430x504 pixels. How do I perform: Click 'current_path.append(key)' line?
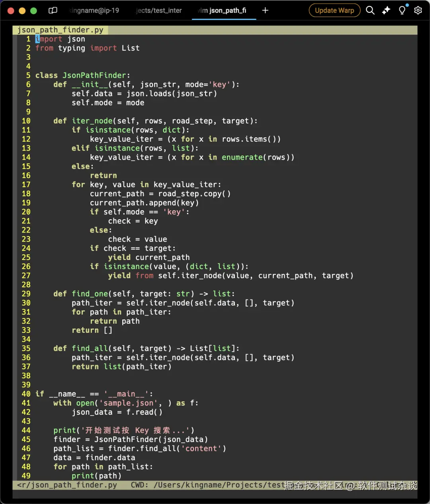(144, 203)
